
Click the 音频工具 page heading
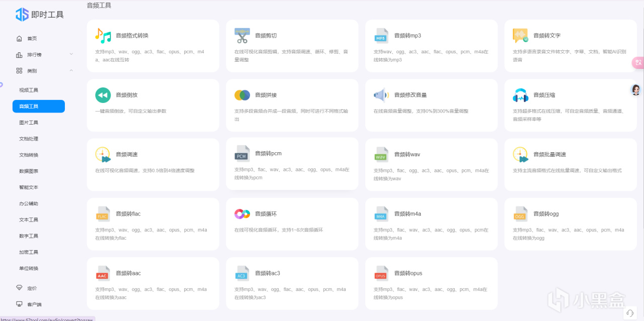[99, 6]
